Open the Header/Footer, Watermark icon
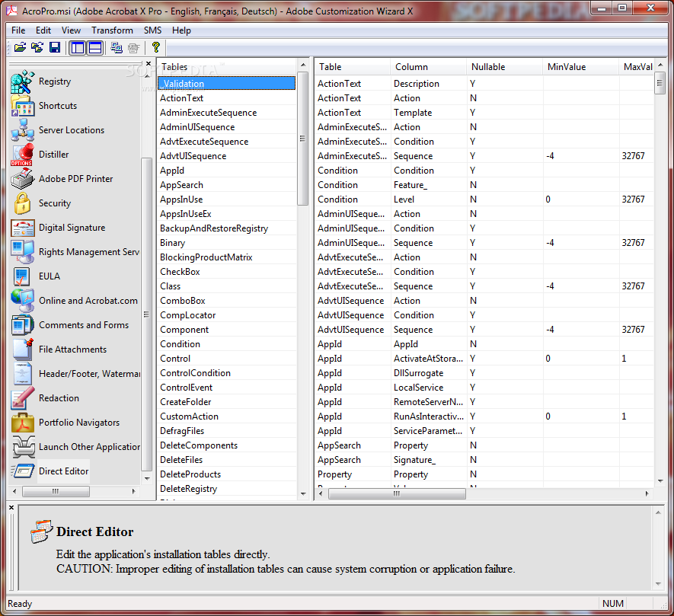Screen dimensions: 674x616 (x=22, y=374)
